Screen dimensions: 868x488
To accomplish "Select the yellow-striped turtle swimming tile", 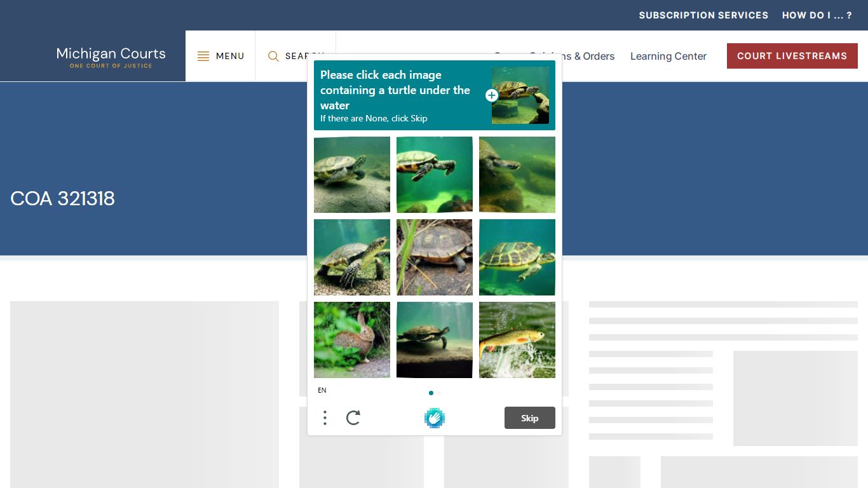I will [517, 257].
